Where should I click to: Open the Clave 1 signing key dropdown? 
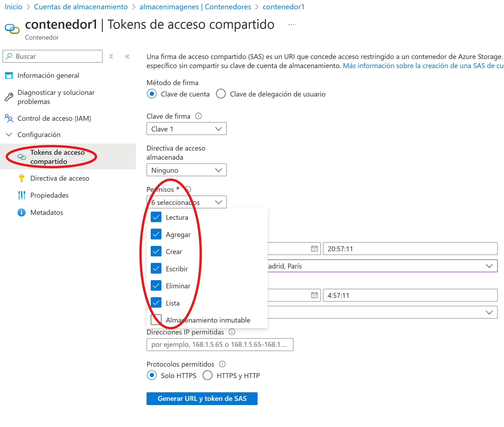[x=186, y=129]
